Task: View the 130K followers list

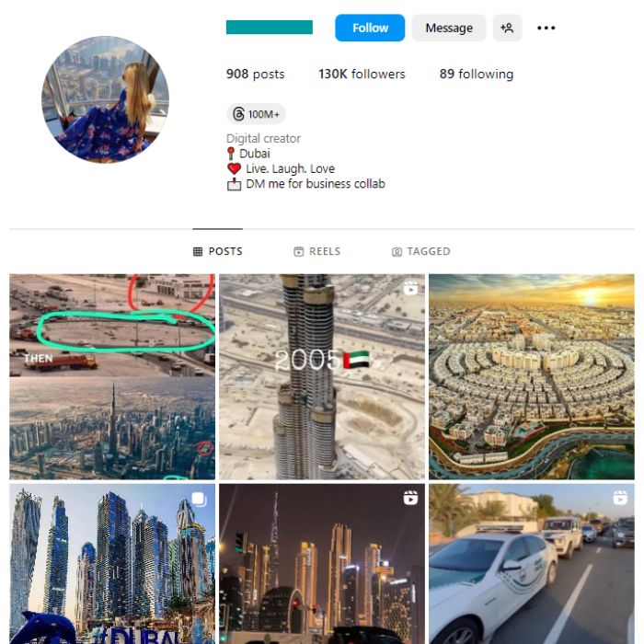Action: pyautogui.click(x=362, y=74)
